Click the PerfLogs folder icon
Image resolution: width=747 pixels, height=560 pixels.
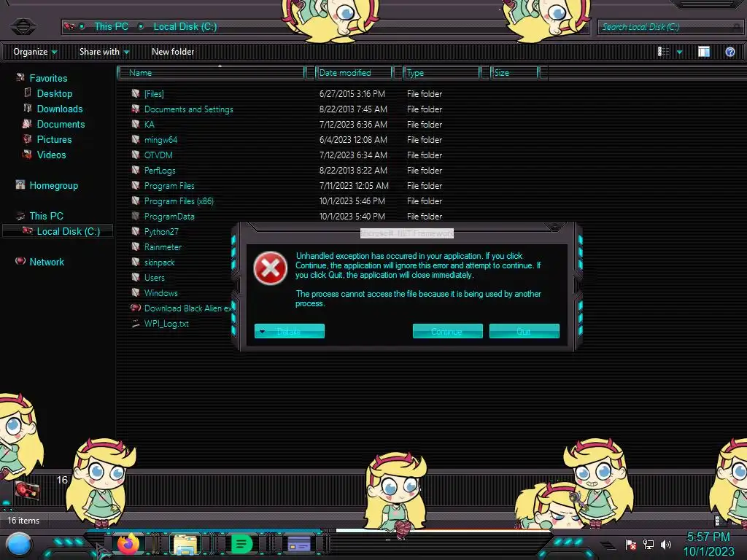click(x=136, y=170)
